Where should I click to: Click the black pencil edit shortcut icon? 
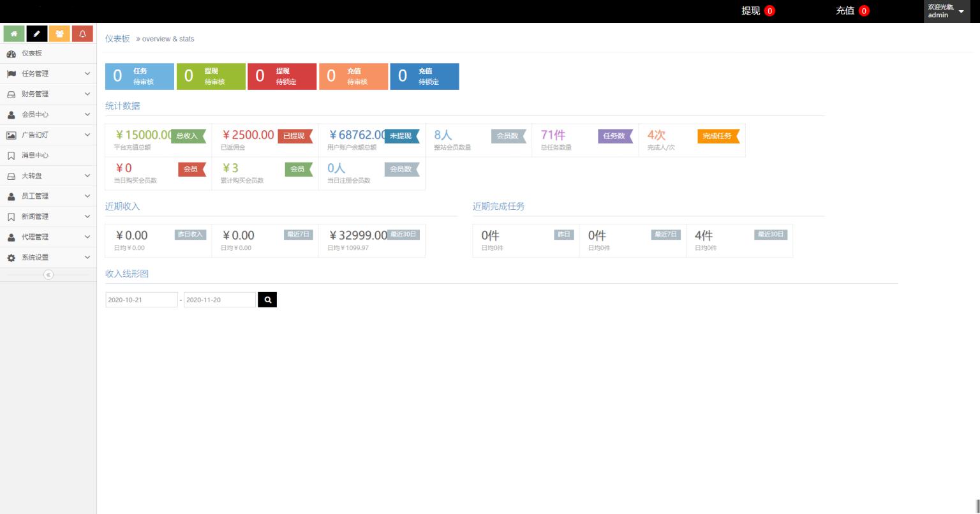[36, 34]
